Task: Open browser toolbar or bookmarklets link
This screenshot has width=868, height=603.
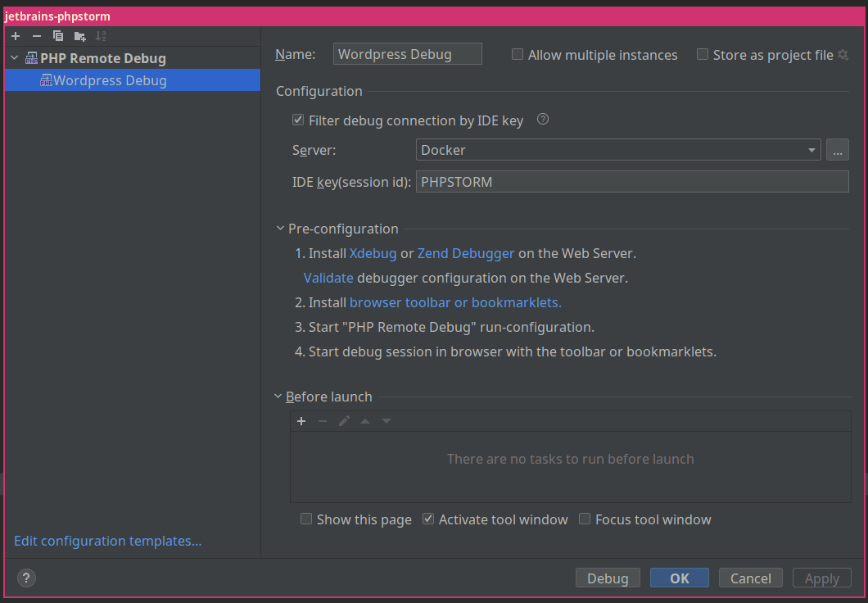Action: (455, 302)
